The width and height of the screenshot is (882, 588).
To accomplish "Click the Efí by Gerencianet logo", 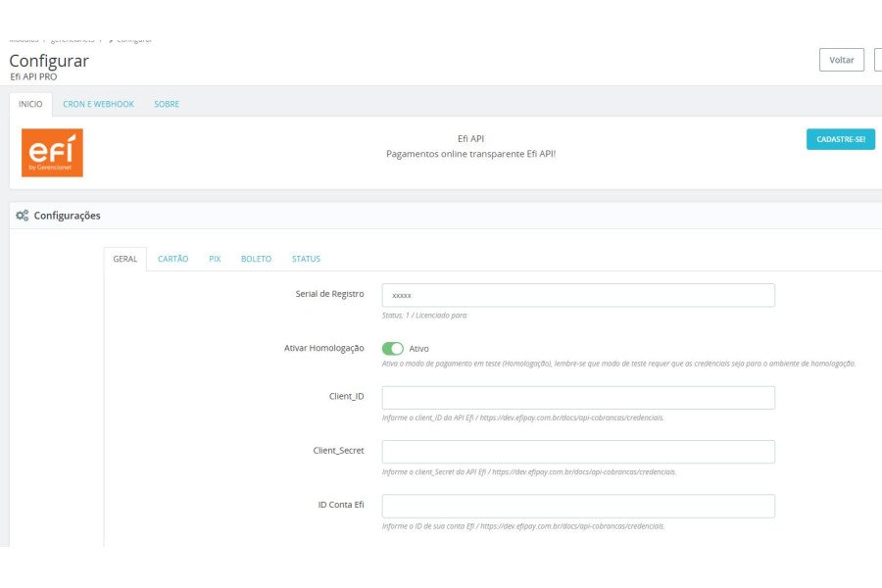I will 52,153.
